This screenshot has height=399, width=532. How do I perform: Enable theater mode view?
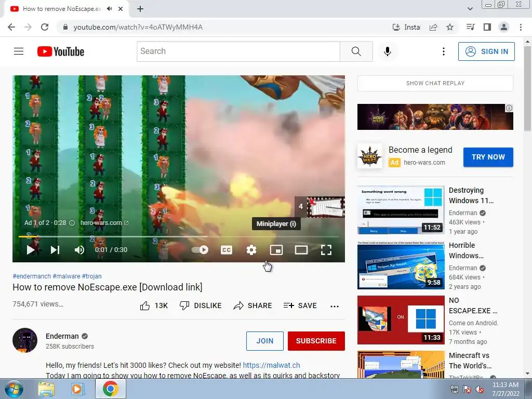coord(301,250)
